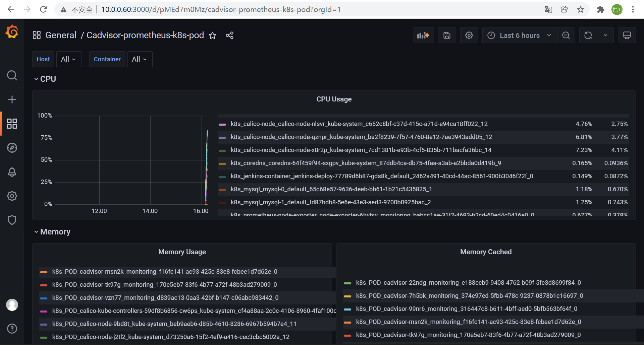This screenshot has height=345, width=644.
Task: Click the General folder breadcrumb
Action: tap(61, 35)
